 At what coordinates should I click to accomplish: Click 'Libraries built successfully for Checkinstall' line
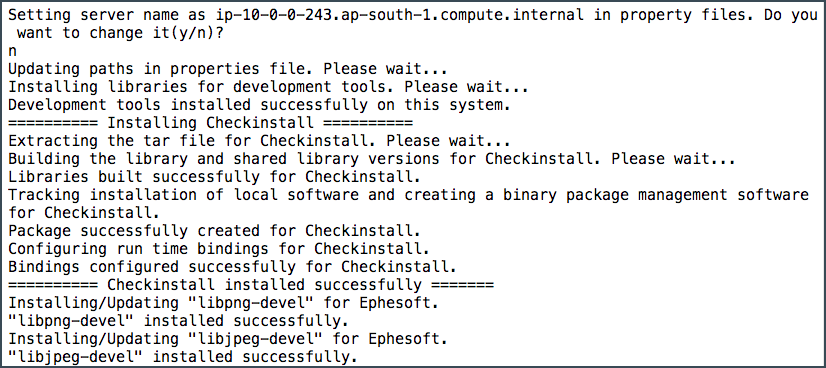point(214,177)
